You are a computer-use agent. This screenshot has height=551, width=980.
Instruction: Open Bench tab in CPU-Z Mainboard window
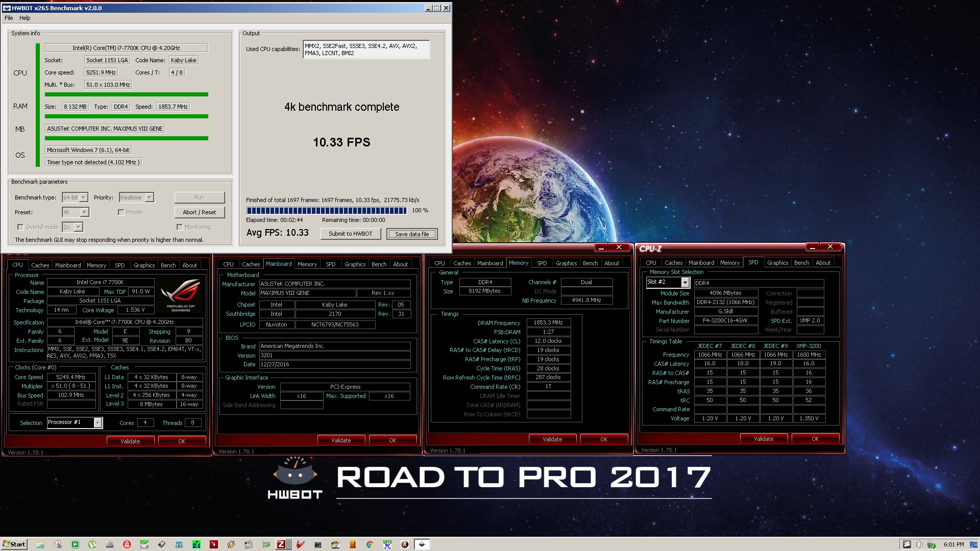coord(379,264)
